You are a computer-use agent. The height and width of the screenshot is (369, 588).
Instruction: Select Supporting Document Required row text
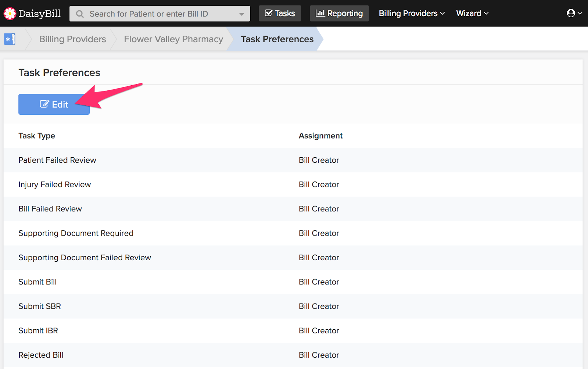[x=76, y=233]
